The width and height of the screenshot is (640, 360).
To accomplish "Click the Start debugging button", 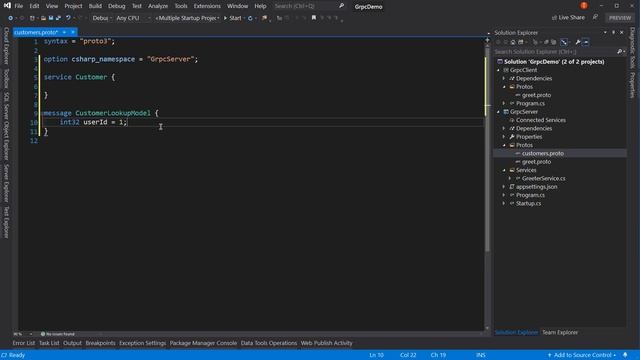I will (x=232, y=18).
